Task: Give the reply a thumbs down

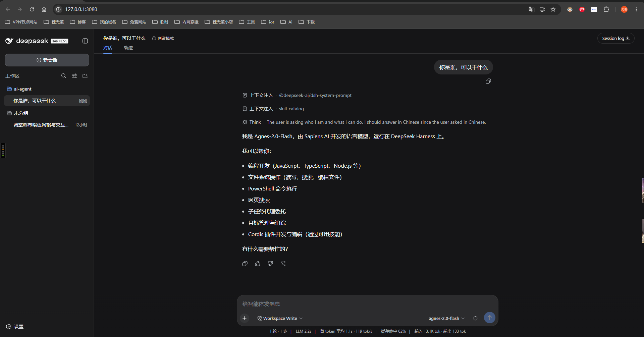Action: pos(270,264)
